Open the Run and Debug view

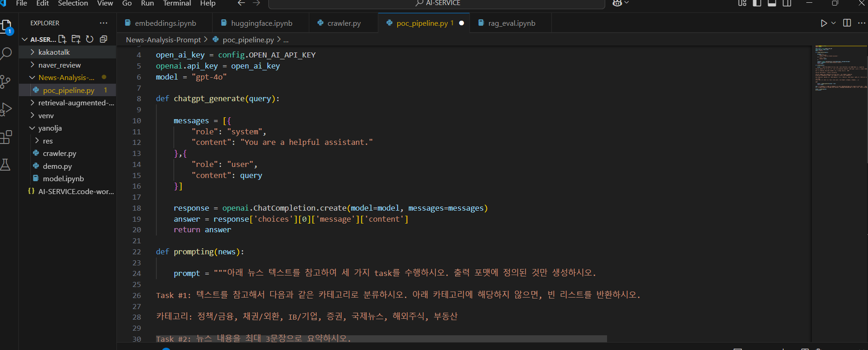(6, 109)
